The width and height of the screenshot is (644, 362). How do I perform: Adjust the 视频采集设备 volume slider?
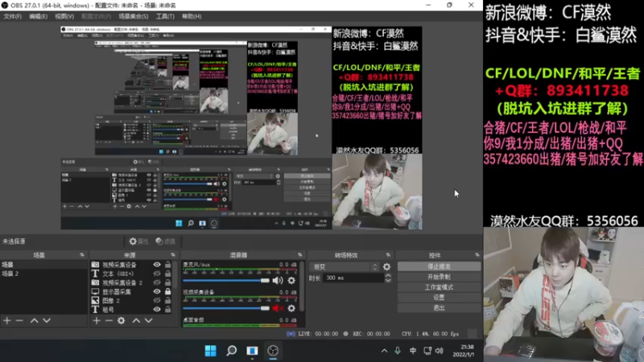click(226, 308)
